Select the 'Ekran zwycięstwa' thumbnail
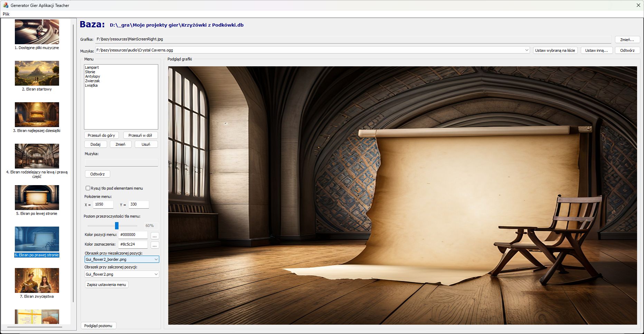Viewport: 644px width, 334px height. tap(37, 280)
